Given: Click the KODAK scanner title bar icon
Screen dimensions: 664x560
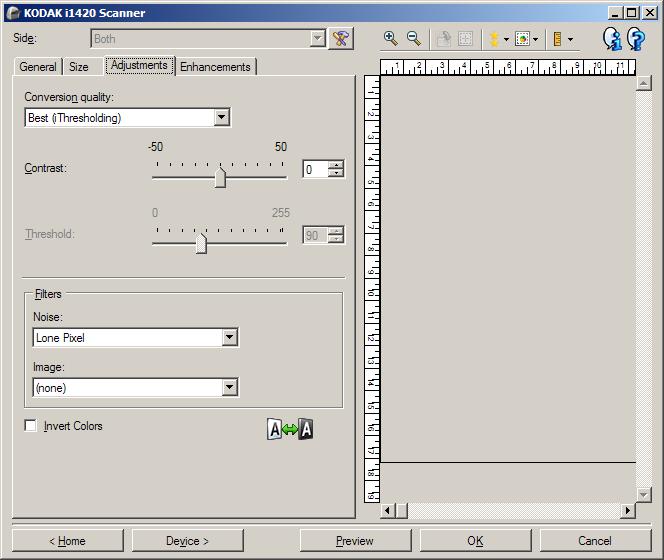Looking at the screenshot, I should (13, 13).
